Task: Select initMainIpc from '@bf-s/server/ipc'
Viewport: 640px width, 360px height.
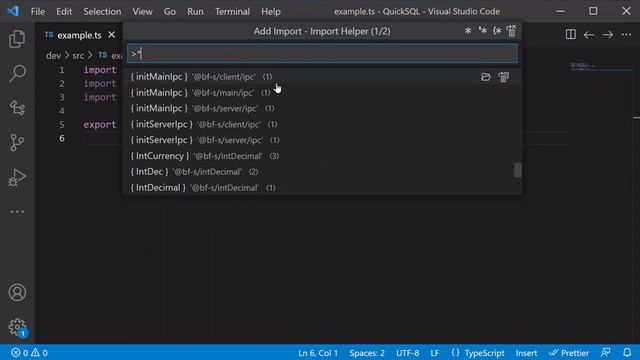Action: [322, 108]
